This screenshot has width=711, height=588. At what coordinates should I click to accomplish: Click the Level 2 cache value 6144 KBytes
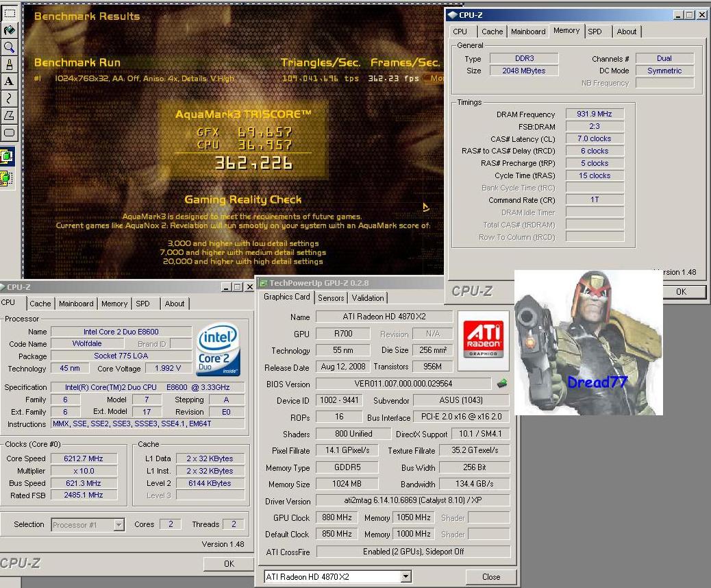pos(210,483)
